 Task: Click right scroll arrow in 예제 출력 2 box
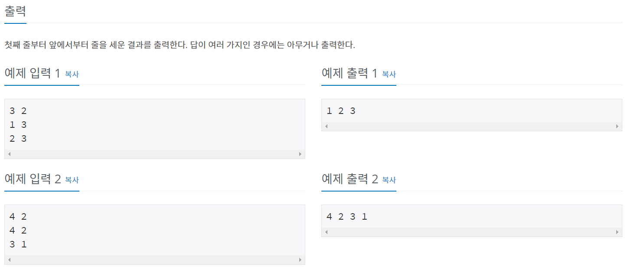pos(617,232)
